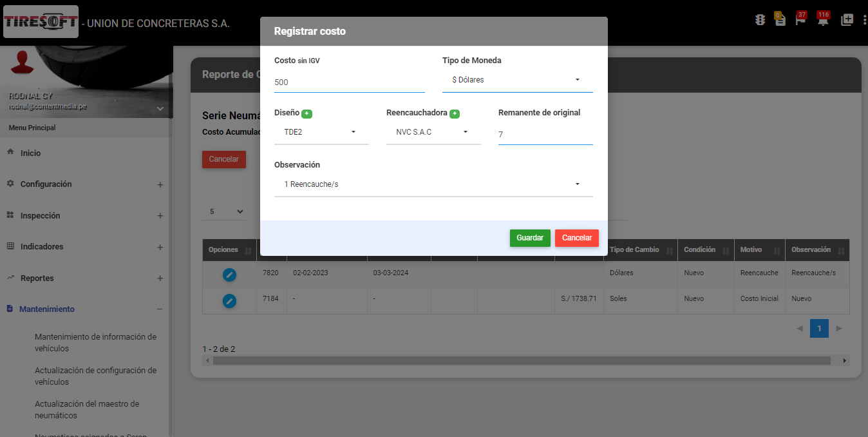Click the green plus beside Diseño
The width and height of the screenshot is (868, 437).
point(307,113)
